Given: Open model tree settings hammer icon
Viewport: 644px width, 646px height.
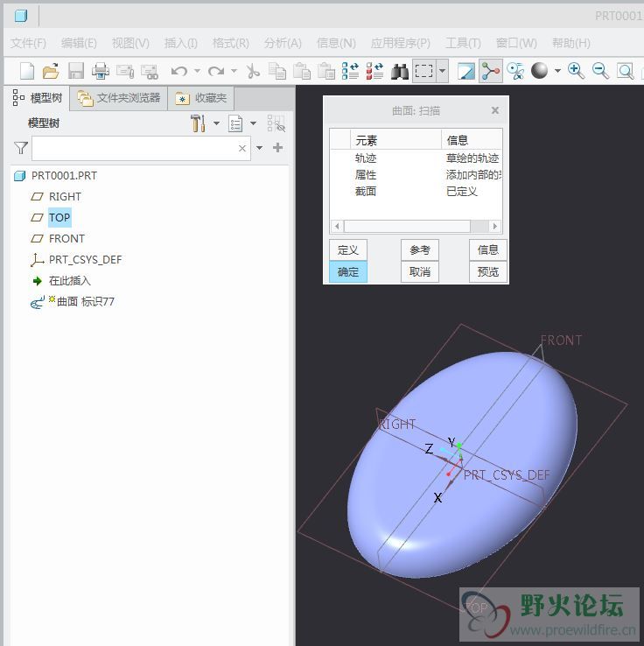Looking at the screenshot, I should (199, 123).
